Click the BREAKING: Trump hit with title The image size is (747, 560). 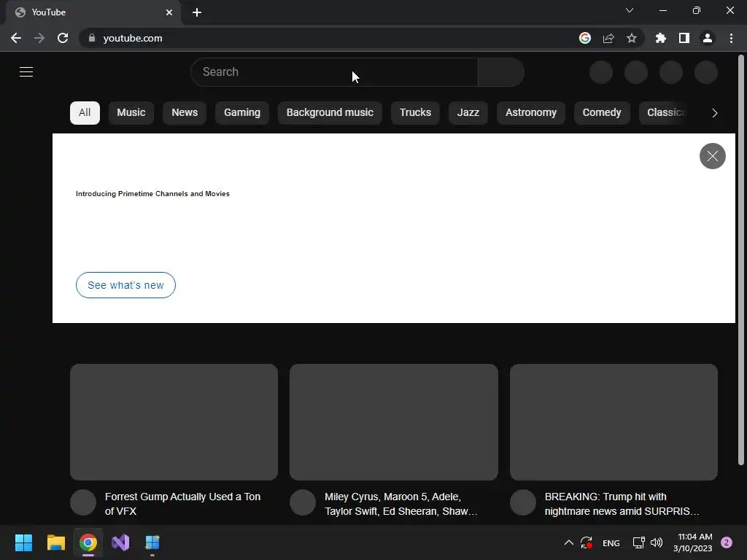click(x=622, y=504)
